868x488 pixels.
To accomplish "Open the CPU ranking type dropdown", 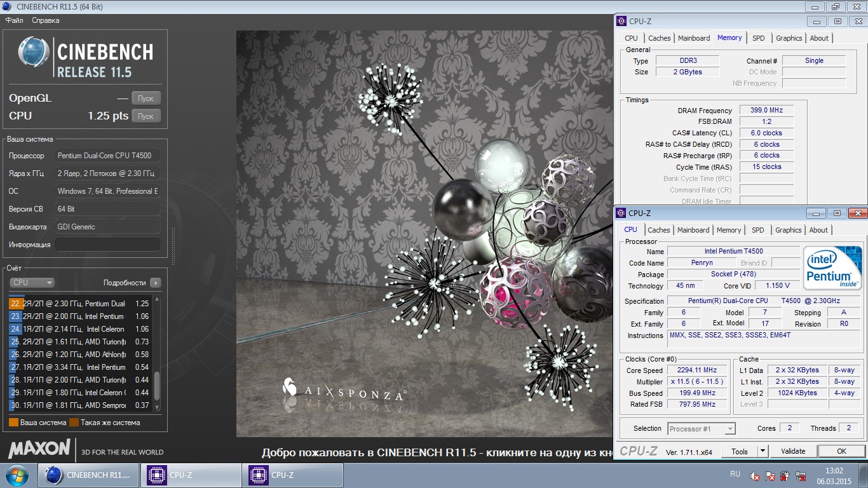I will (32, 283).
